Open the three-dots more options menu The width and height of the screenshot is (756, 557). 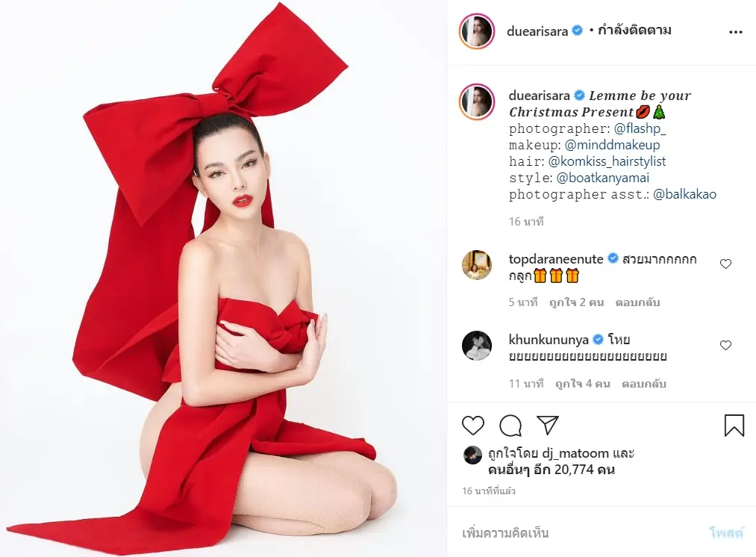point(736,32)
